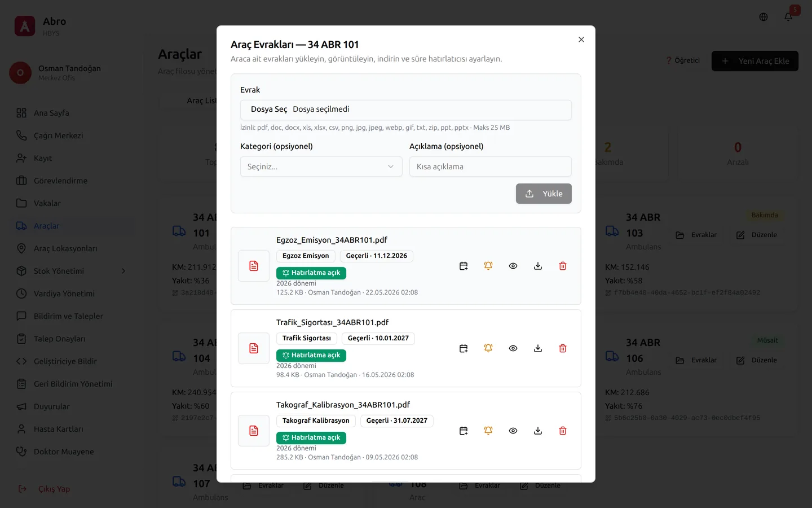The width and height of the screenshot is (812, 508).
Task: View Takograf Kalibrasyon document with eye icon
Action: tap(513, 431)
